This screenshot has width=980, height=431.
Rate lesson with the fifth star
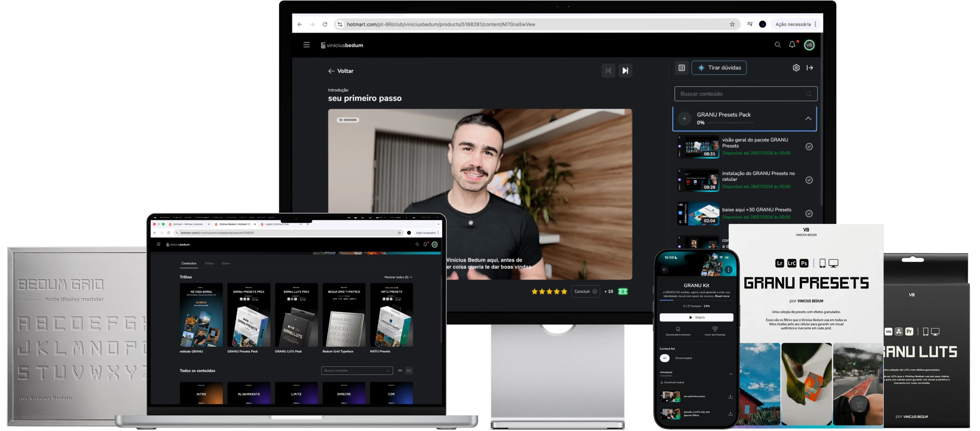coord(564,292)
